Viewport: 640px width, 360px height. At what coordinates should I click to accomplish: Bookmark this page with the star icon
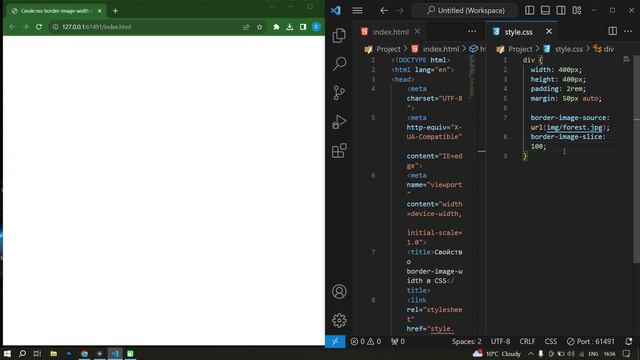tap(260, 27)
